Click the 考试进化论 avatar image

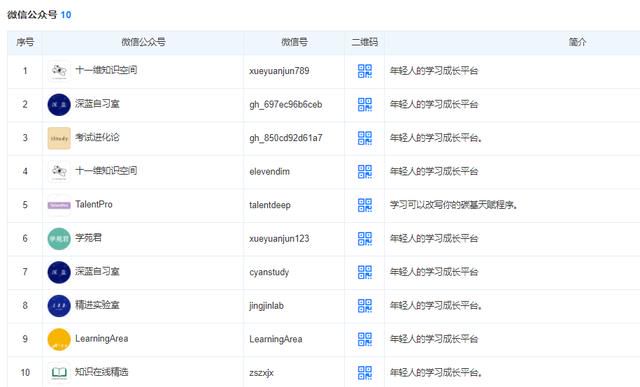[59, 138]
